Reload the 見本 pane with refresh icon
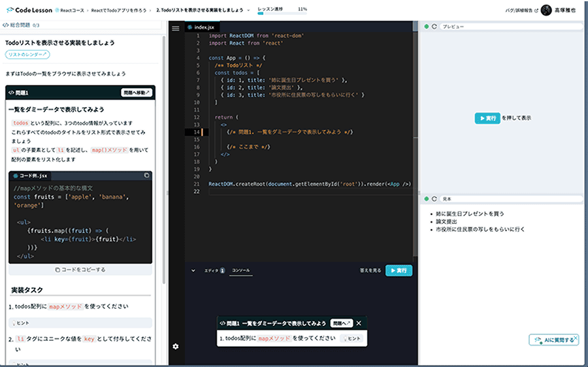 click(x=427, y=199)
